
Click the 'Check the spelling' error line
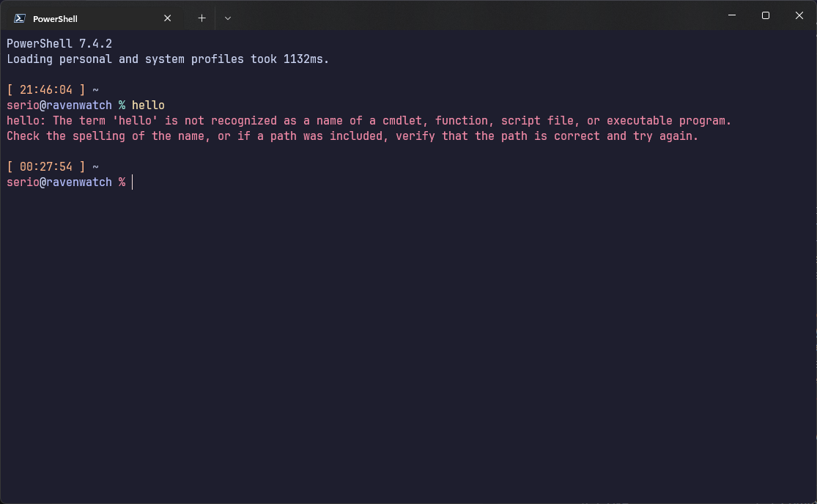(352, 136)
